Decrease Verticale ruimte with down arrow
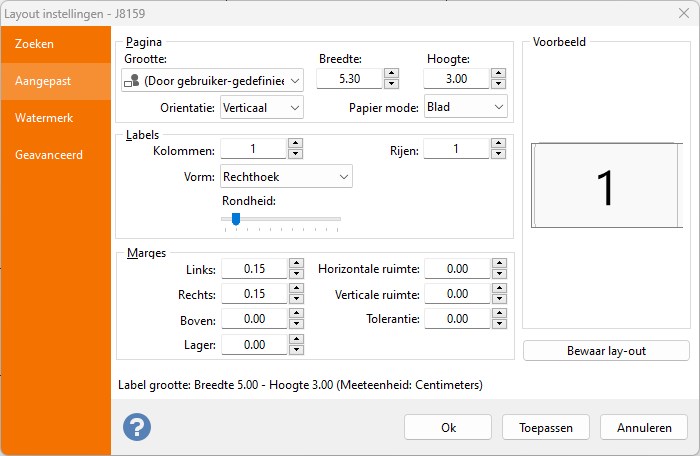 pyautogui.click(x=500, y=298)
